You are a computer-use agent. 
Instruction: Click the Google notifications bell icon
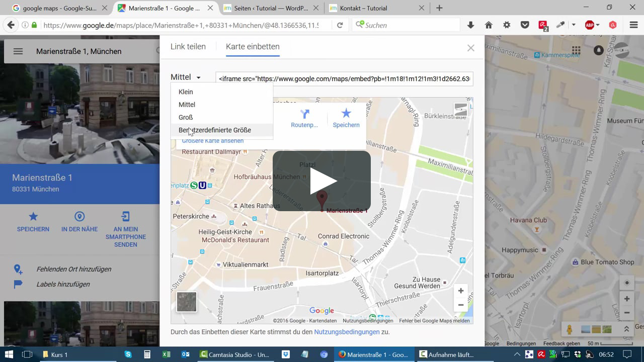point(599,50)
